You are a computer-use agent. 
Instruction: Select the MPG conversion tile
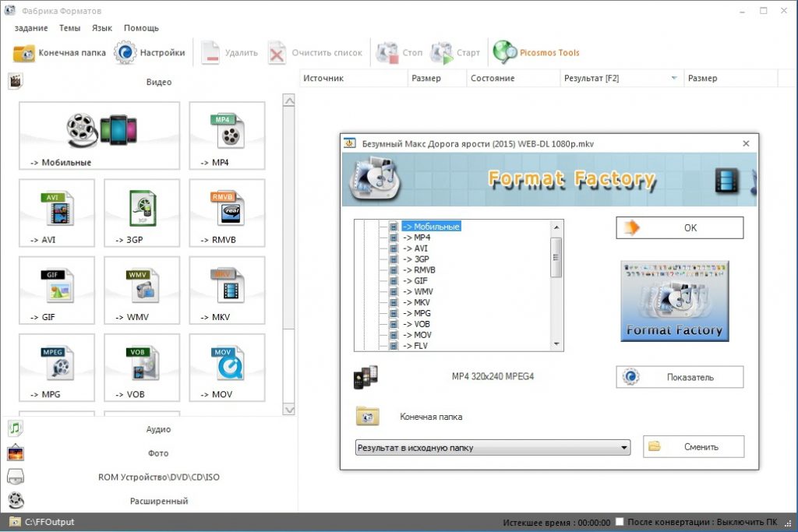56,367
